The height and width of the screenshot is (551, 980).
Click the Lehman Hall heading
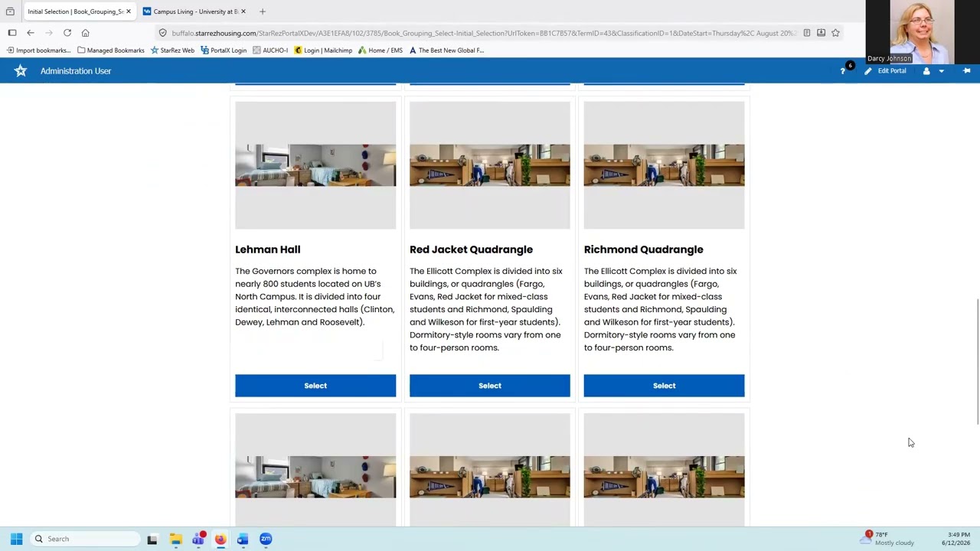(268, 249)
